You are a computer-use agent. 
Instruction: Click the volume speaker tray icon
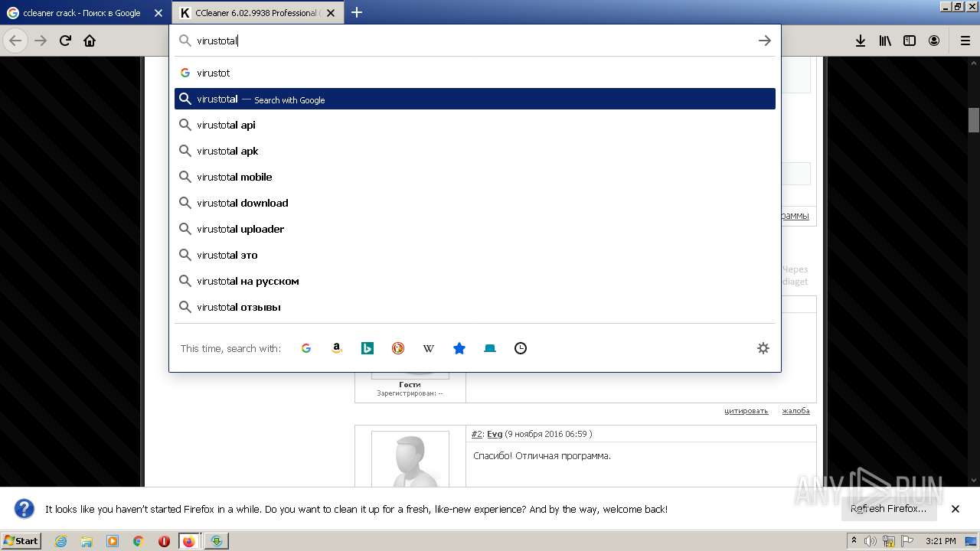[x=871, y=541]
